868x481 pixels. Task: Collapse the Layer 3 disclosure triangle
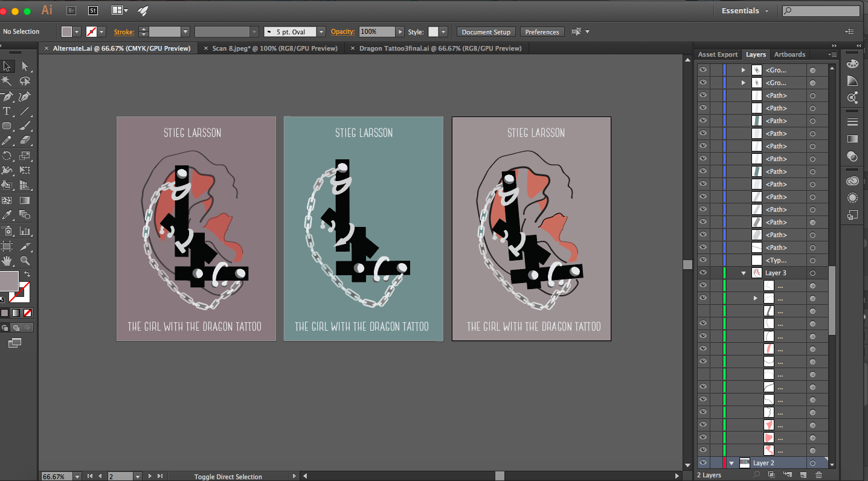click(x=744, y=273)
